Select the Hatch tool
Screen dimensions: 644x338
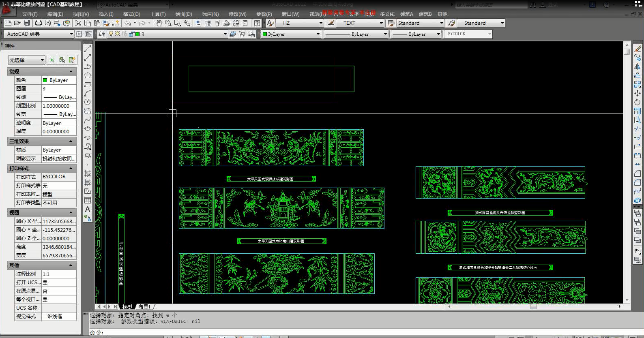(x=88, y=173)
